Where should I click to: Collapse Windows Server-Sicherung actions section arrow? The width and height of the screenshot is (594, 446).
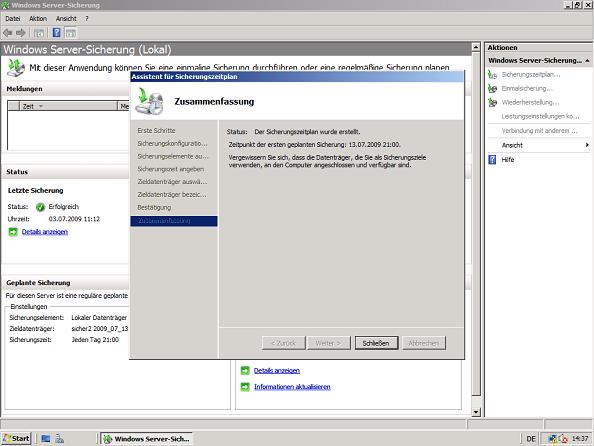tap(587, 60)
